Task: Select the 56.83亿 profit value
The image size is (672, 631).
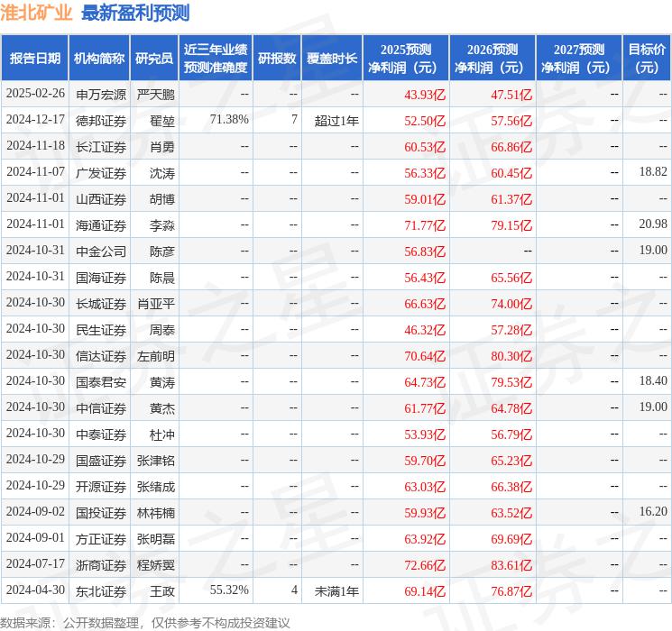Action: (425, 251)
